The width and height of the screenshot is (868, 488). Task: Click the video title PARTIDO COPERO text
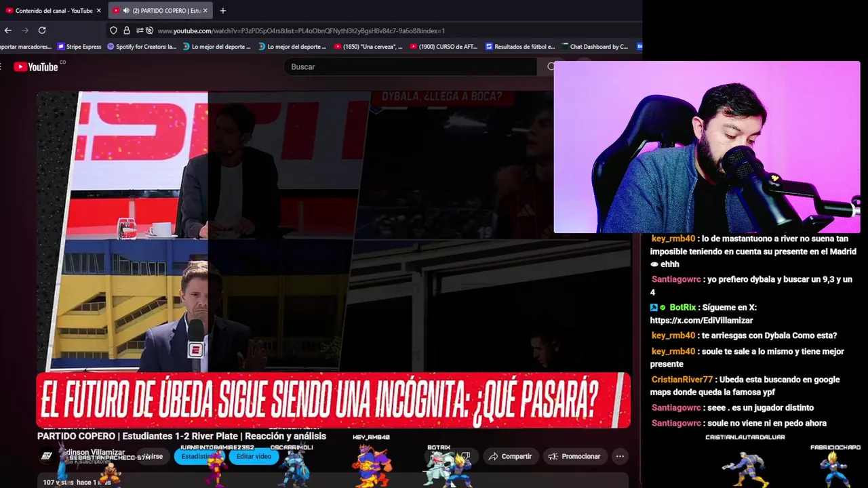[x=182, y=436]
